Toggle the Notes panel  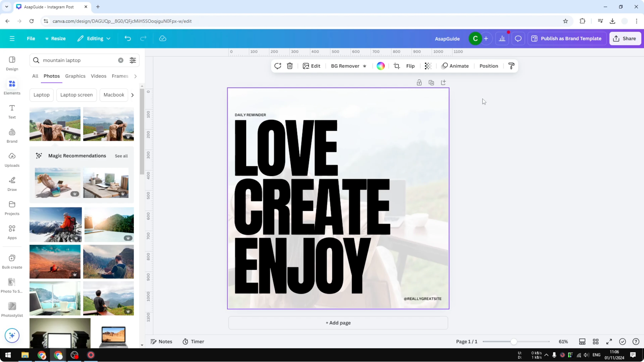[161, 342]
